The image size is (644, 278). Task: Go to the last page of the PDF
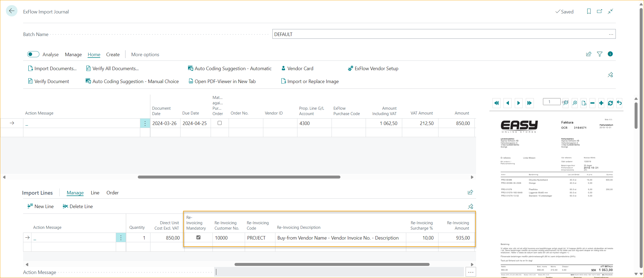pyautogui.click(x=529, y=103)
